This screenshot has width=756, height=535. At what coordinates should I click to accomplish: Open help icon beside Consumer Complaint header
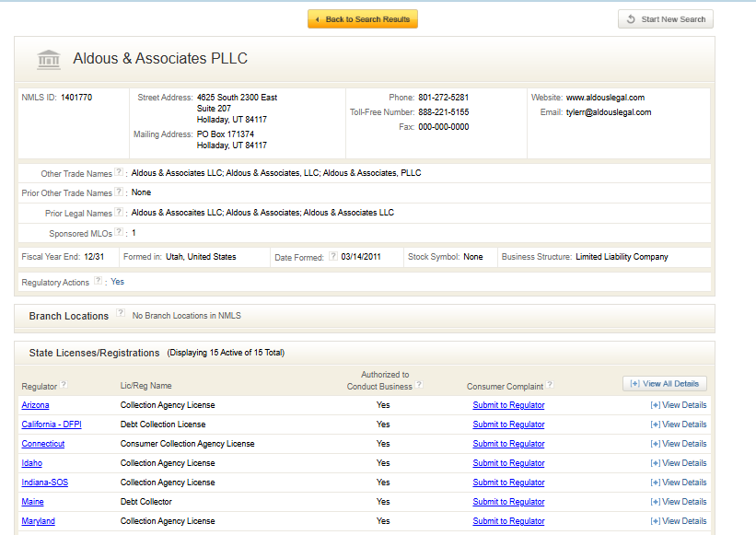[x=550, y=385]
